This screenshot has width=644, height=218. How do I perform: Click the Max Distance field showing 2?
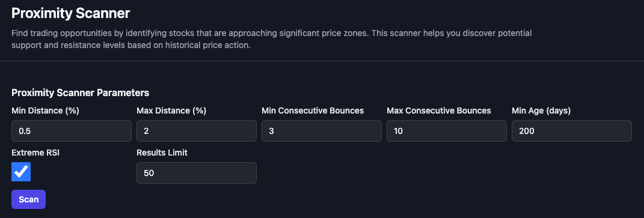(x=196, y=131)
